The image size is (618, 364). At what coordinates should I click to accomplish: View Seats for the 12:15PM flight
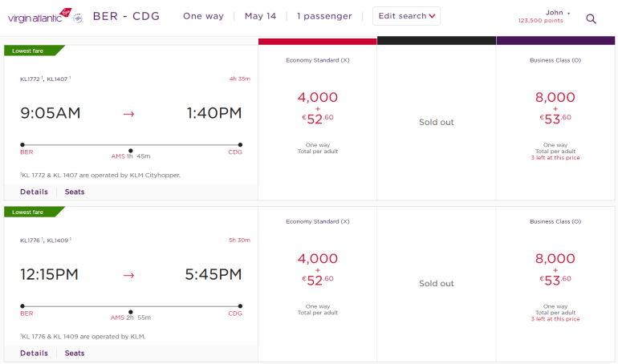tap(75, 353)
